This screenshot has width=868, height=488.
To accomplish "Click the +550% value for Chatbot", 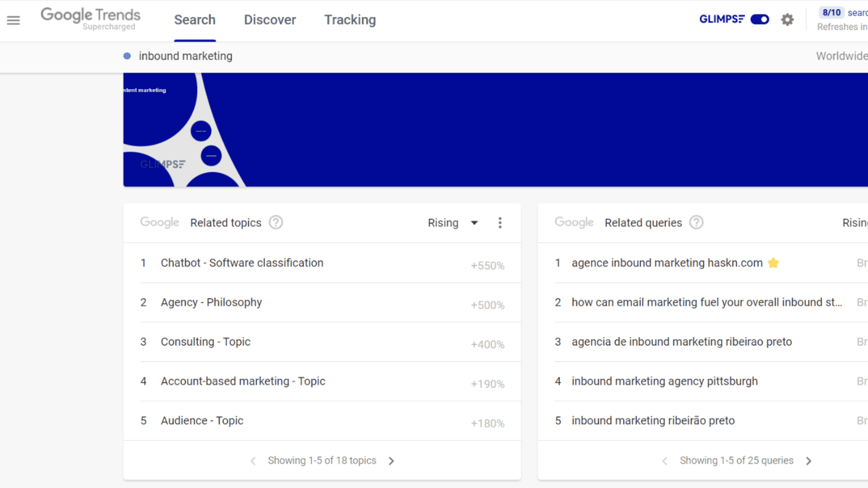I will click(488, 265).
